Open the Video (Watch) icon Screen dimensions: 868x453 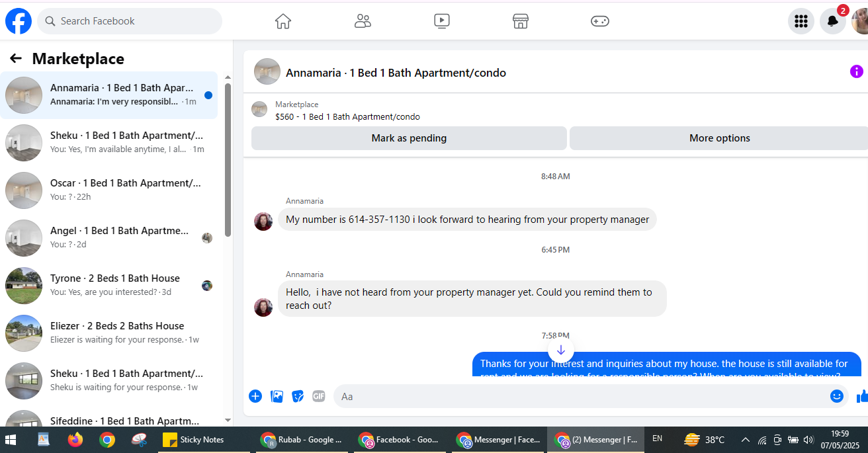[x=442, y=21]
